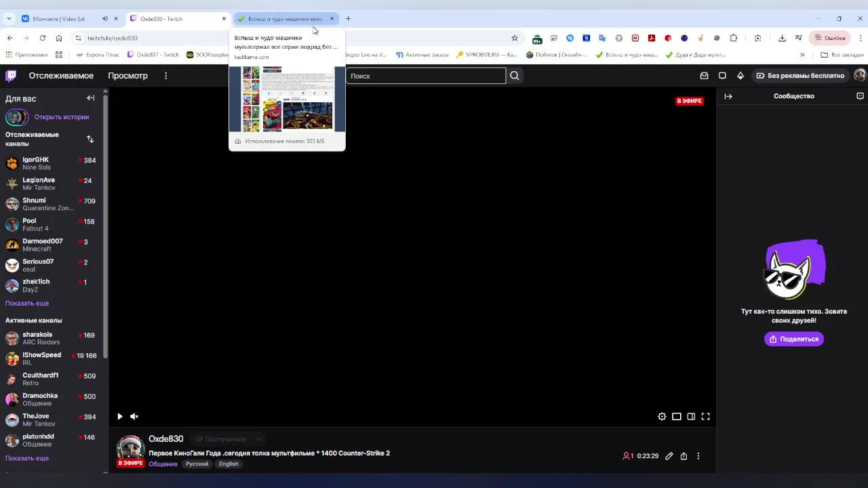Image resolution: width=868 pixels, height=488 pixels.
Task: Open IShowSpeed IRL channel
Action: [51, 359]
